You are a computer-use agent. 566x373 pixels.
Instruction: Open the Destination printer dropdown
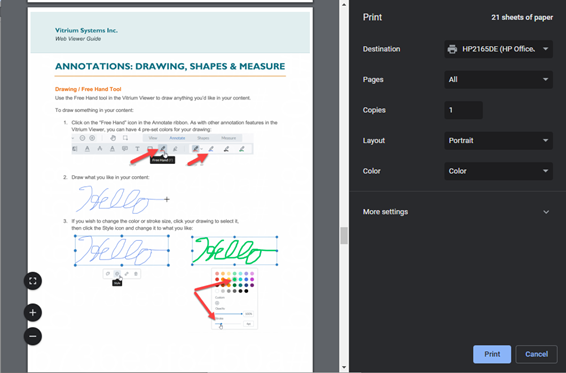498,49
